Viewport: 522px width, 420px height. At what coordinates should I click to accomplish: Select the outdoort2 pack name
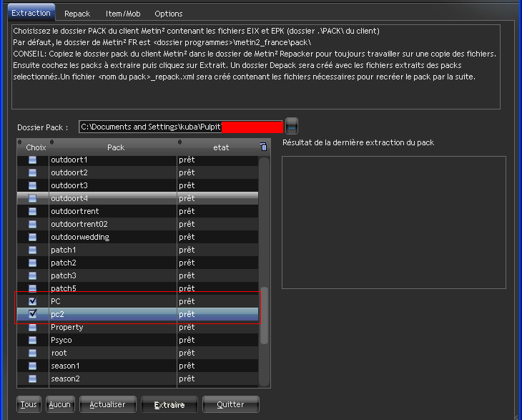point(69,172)
